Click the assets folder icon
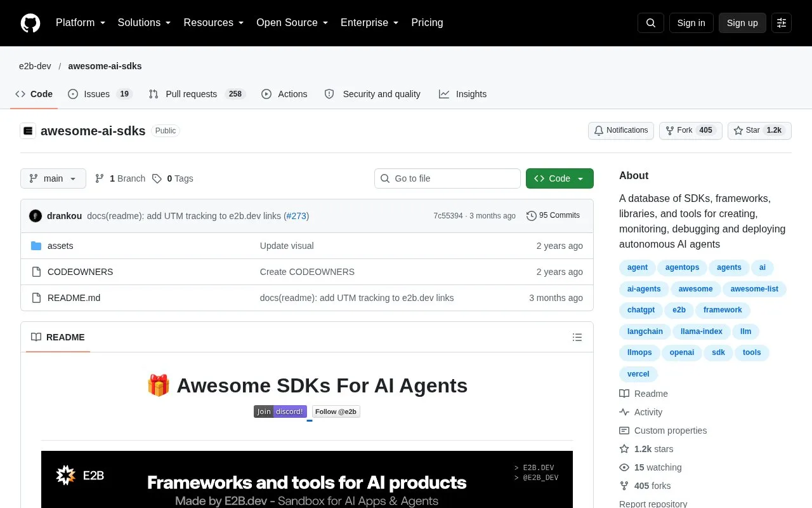 36,246
